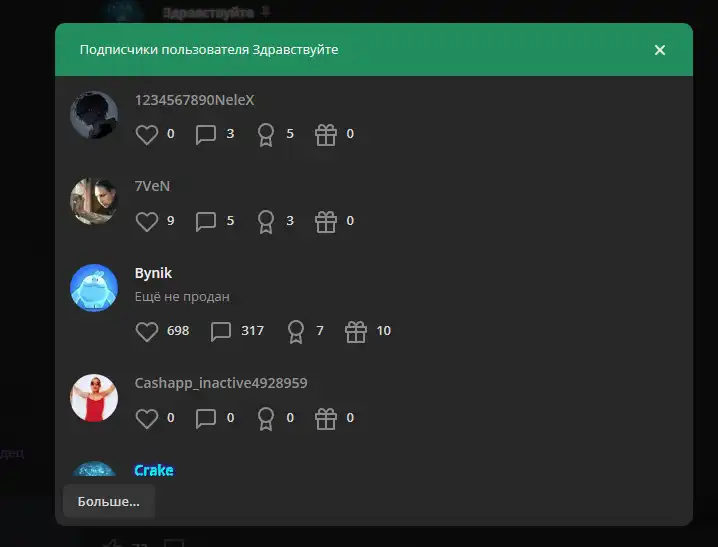Image resolution: width=718 pixels, height=547 pixels.
Task: Click the gift icon in 1234567890NeleX row
Action: click(326, 135)
